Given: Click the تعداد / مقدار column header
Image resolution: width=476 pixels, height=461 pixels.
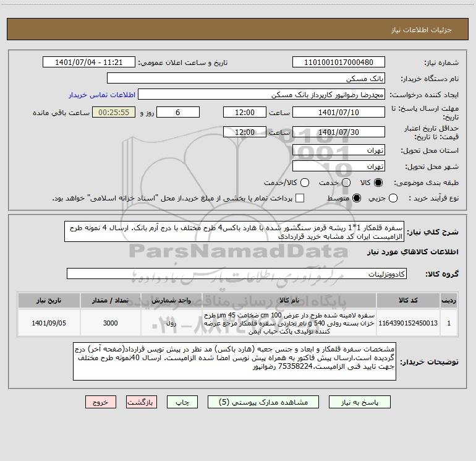Looking at the screenshot, I should coord(110,300).
